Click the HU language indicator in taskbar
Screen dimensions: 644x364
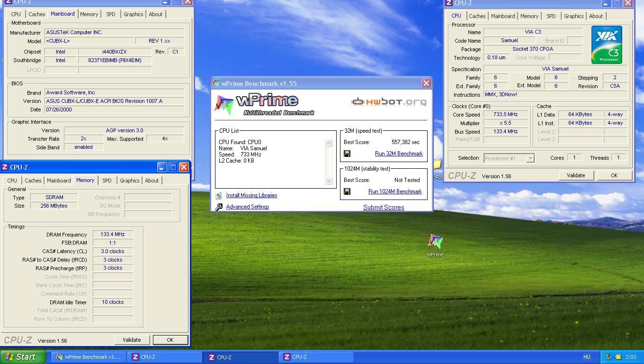(x=587, y=357)
